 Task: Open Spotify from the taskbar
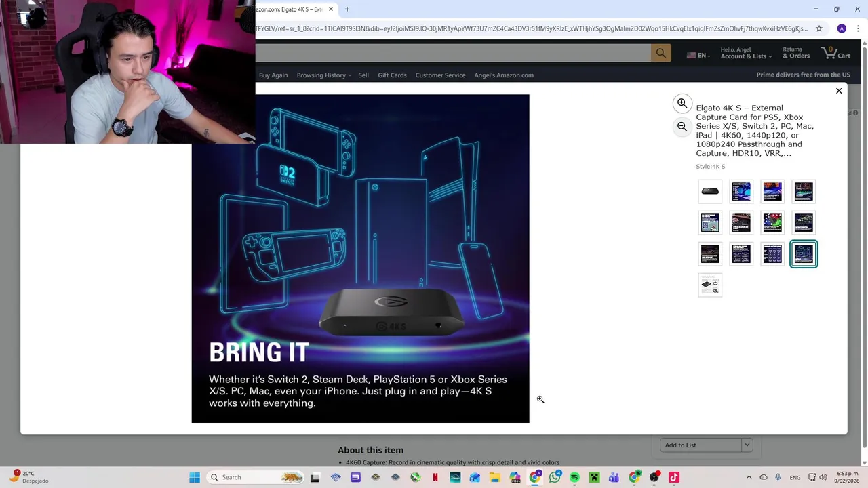tap(574, 477)
